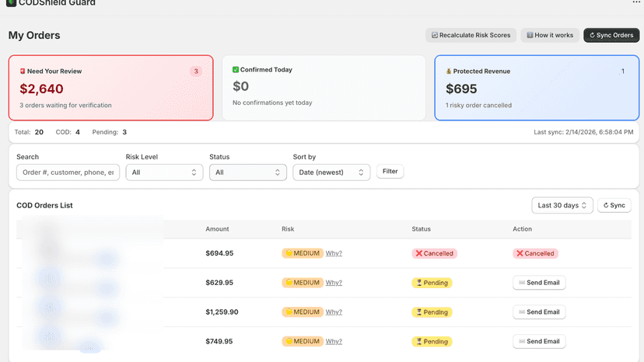Click the COD Orders List heading
Screen dimensions: 644x362
point(44,205)
